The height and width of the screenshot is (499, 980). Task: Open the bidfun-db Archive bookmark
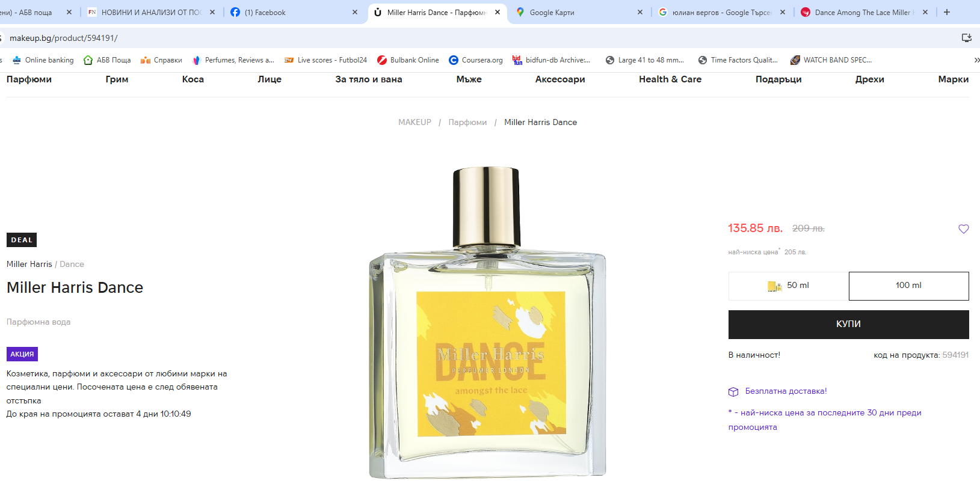point(551,60)
